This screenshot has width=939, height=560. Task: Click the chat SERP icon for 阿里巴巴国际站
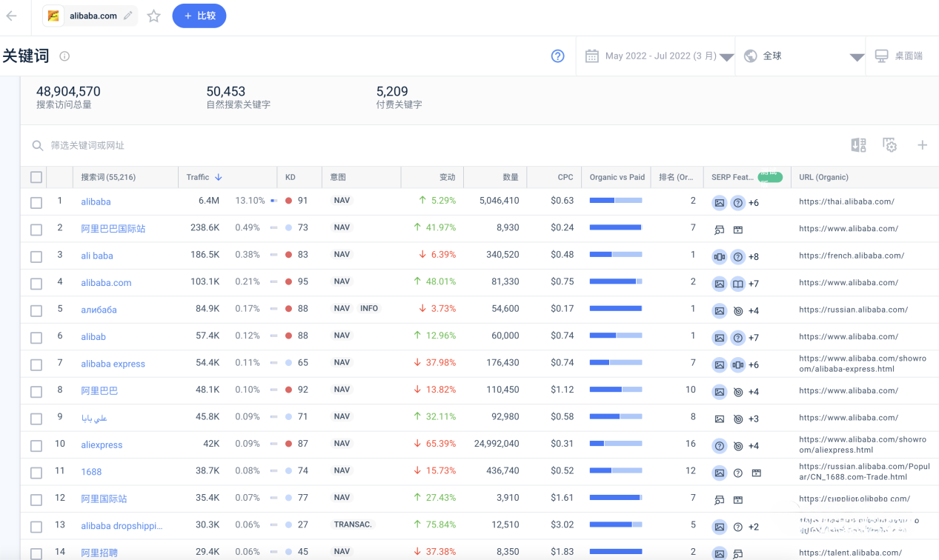(719, 230)
